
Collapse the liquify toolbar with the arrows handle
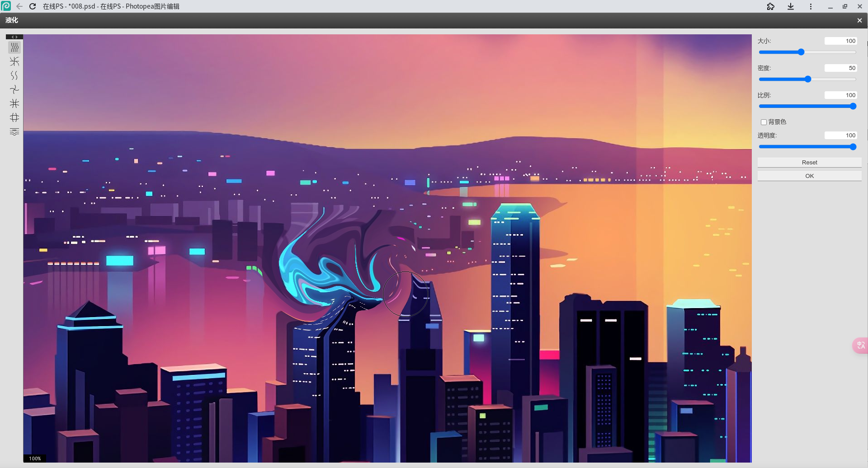pos(14,37)
